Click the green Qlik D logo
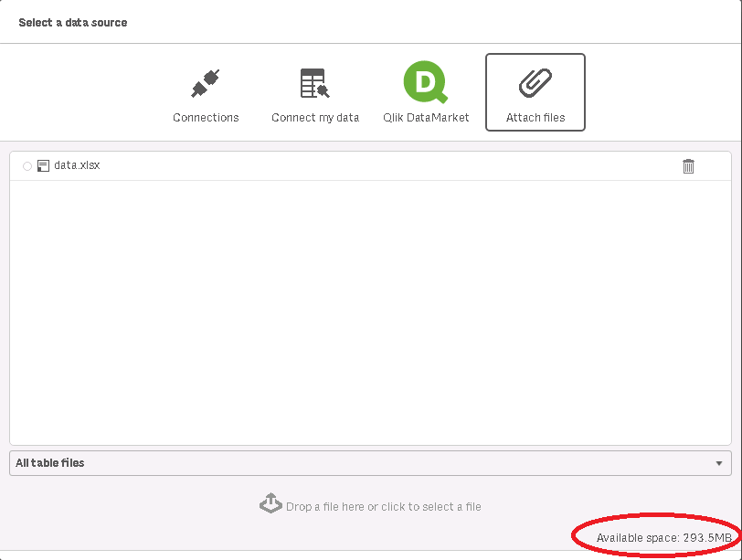Screen dimensions: 742x560 [424, 81]
